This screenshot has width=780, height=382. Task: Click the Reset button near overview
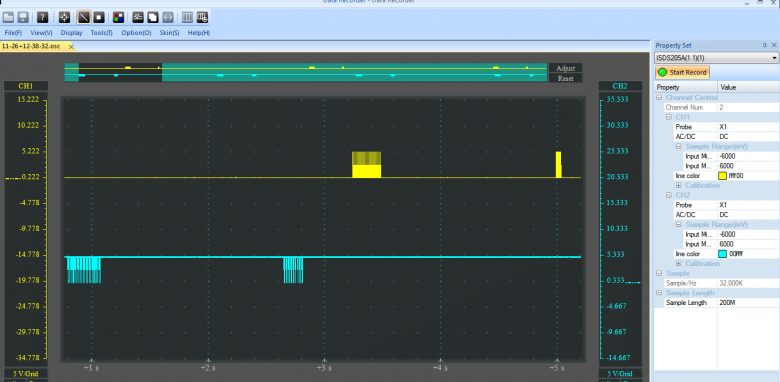(x=566, y=79)
